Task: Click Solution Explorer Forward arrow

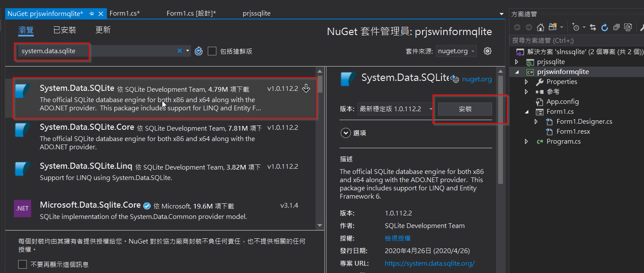Action: (529, 27)
